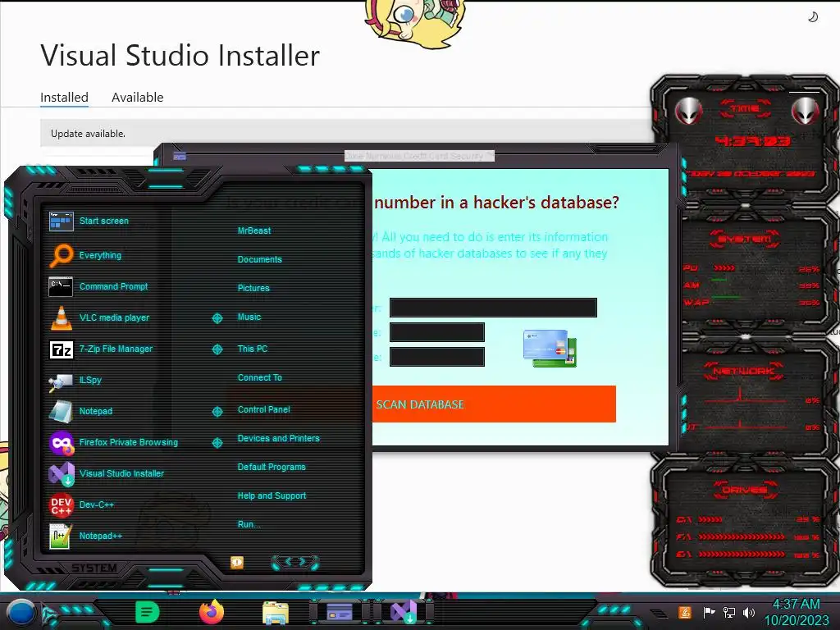Open network status icon in tray
The width and height of the screenshot is (840, 630).
(x=729, y=612)
